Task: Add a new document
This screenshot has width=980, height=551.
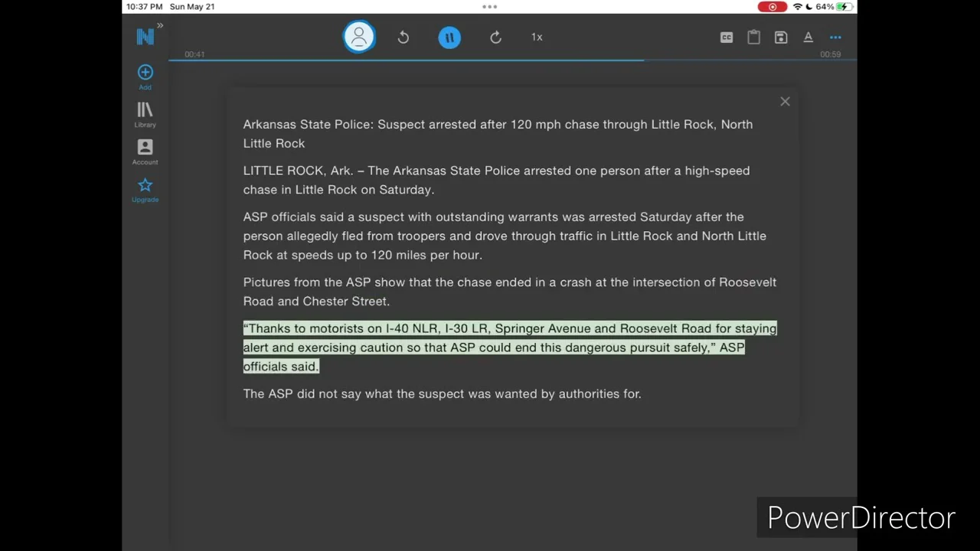Action: (145, 77)
